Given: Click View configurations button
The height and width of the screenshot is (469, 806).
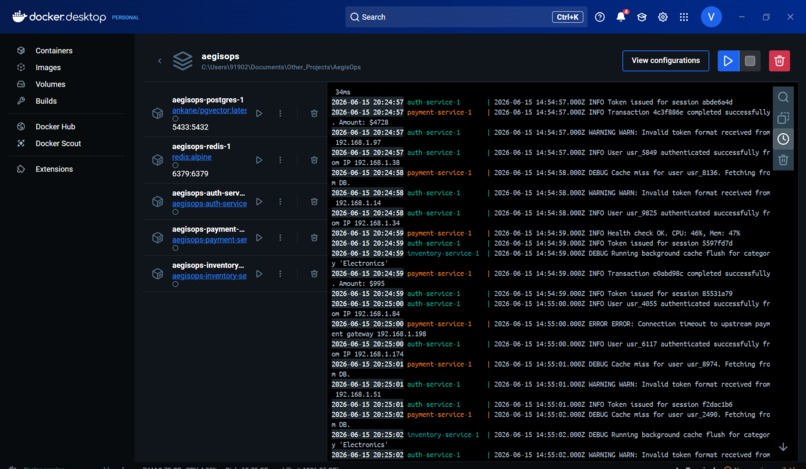Looking at the screenshot, I should (665, 61).
